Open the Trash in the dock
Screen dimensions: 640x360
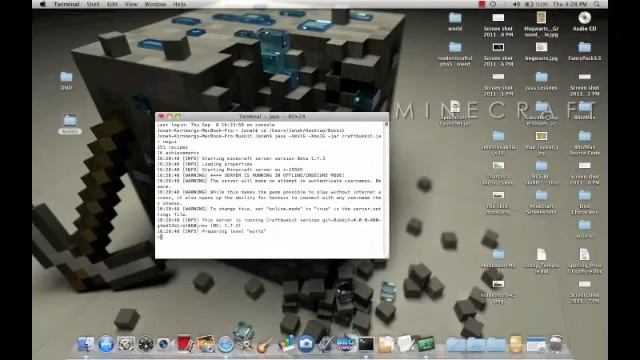click(556, 344)
